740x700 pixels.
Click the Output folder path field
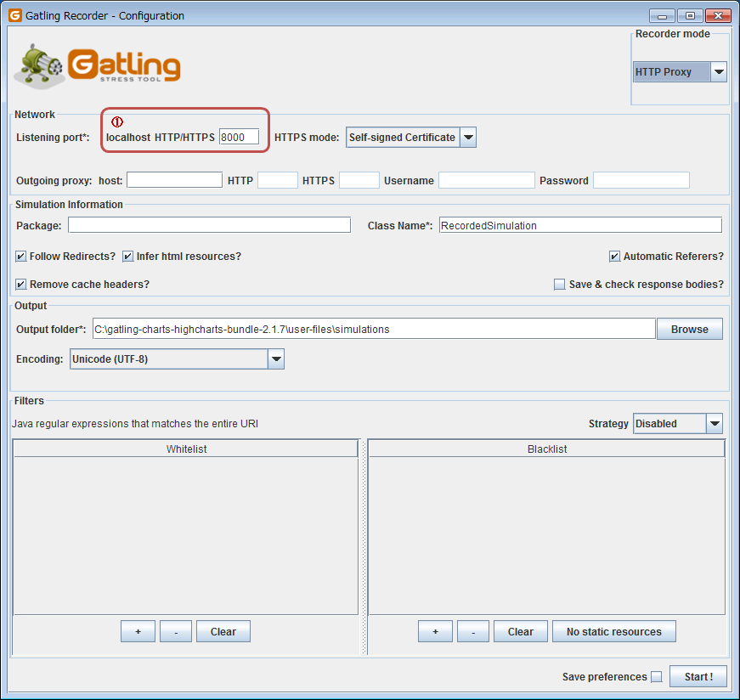[374, 329]
